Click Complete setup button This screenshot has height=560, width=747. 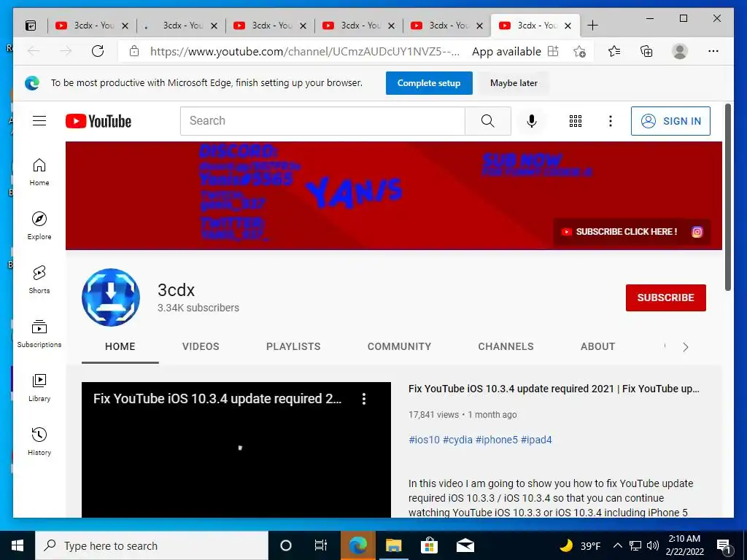(x=429, y=83)
